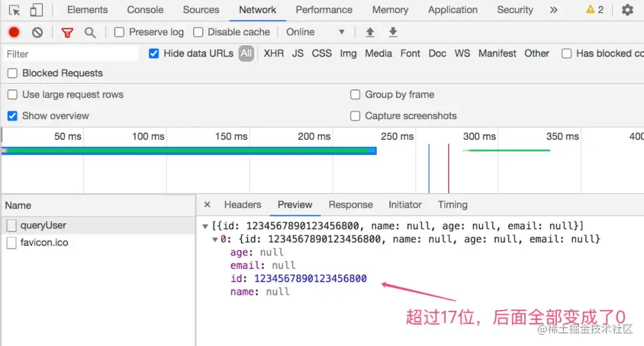This screenshot has height=346, width=644.
Task: Open the Initiator tab
Action: pyautogui.click(x=405, y=205)
